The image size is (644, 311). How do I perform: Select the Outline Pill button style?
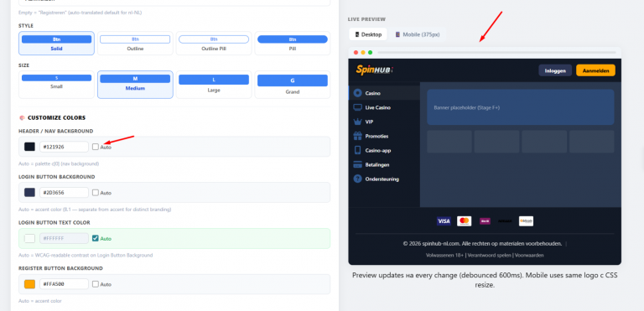coord(214,43)
